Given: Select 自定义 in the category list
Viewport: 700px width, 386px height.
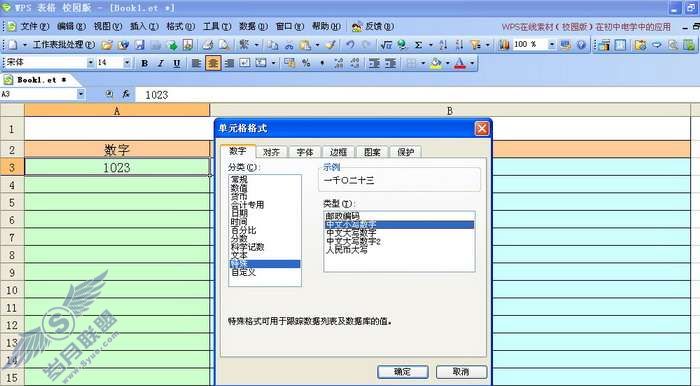Looking at the screenshot, I should [x=243, y=272].
